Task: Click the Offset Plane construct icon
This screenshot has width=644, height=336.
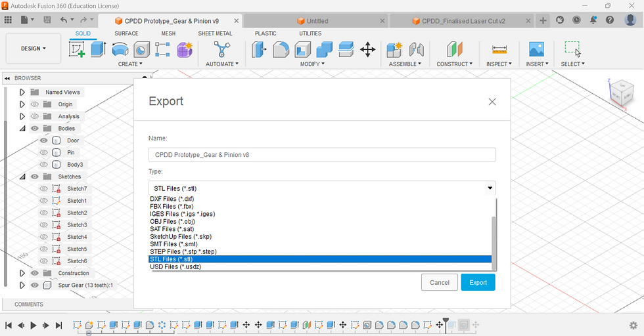Action: (454, 50)
